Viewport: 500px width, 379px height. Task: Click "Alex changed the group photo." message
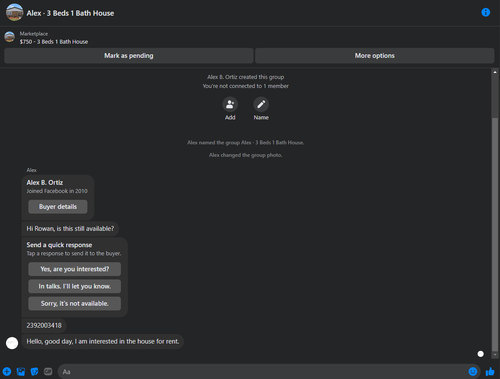pos(246,155)
